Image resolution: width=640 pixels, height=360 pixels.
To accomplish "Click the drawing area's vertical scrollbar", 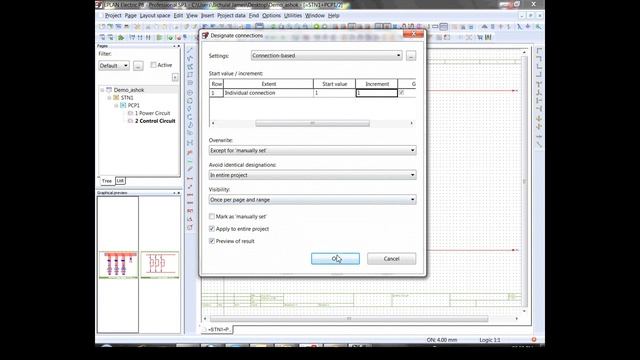I will tap(524, 181).
